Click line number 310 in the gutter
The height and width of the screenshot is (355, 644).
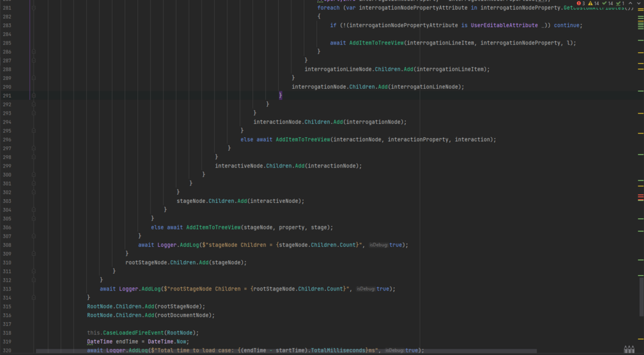coord(7,263)
